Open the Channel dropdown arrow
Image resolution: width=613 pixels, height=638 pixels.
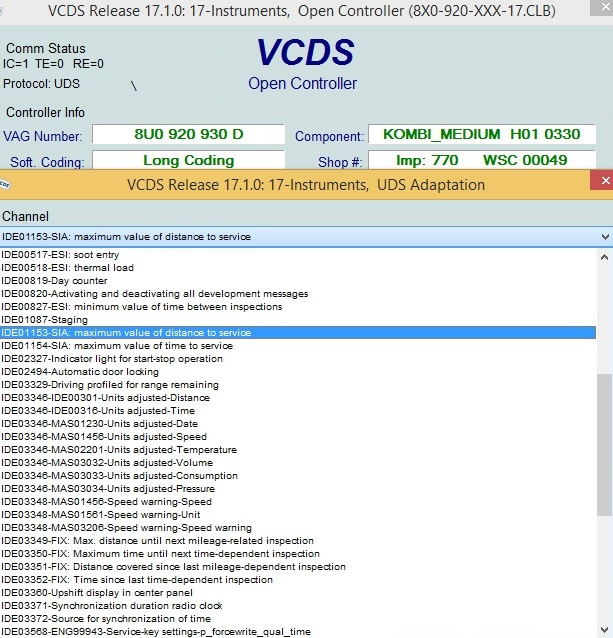605,237
